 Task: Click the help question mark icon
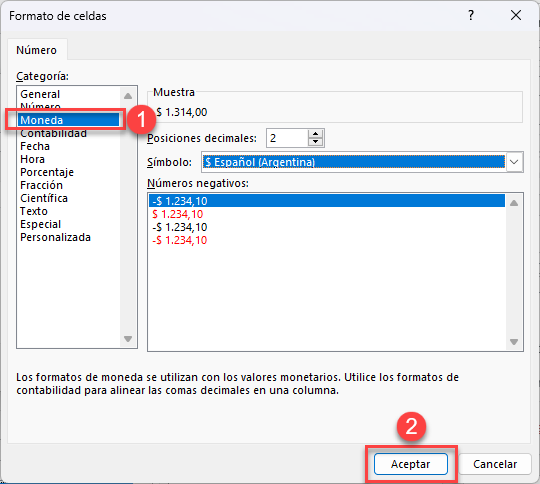coord(471,15)
